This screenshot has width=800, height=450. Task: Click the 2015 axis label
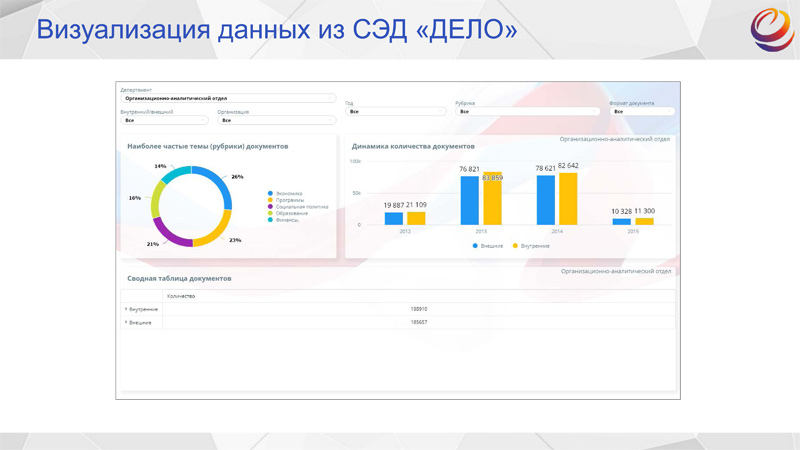tap(633, 231)
